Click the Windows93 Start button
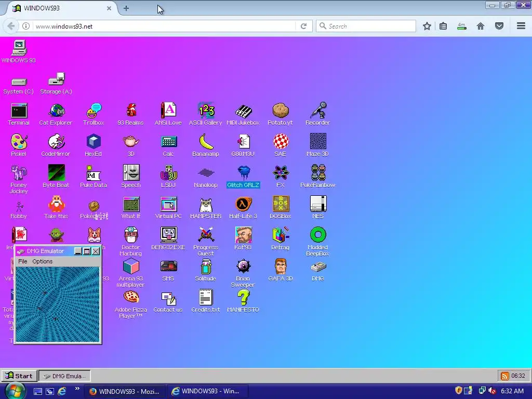The image size is (532, 399). (19, 376)
